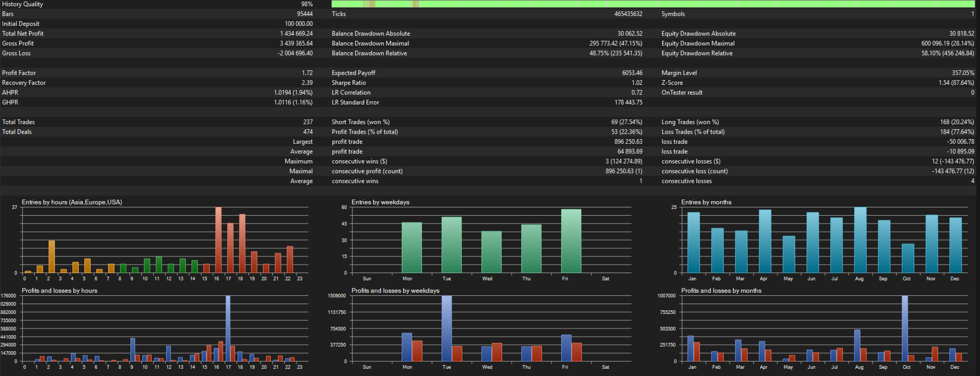Click the Equity Drawdown Maximal value
This screenshot has height=376, width=980.
(947, 43)
